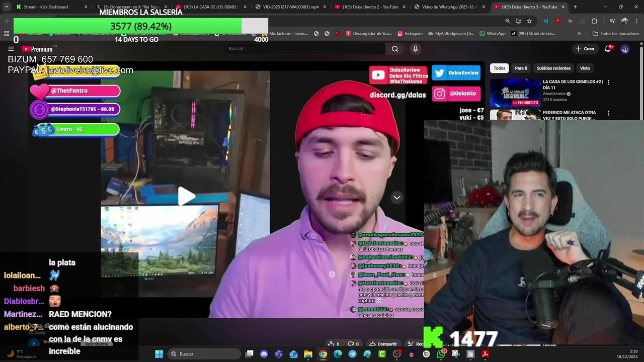Select the Visto filter chip
The image size is (644, 362).
click(585, 68)
